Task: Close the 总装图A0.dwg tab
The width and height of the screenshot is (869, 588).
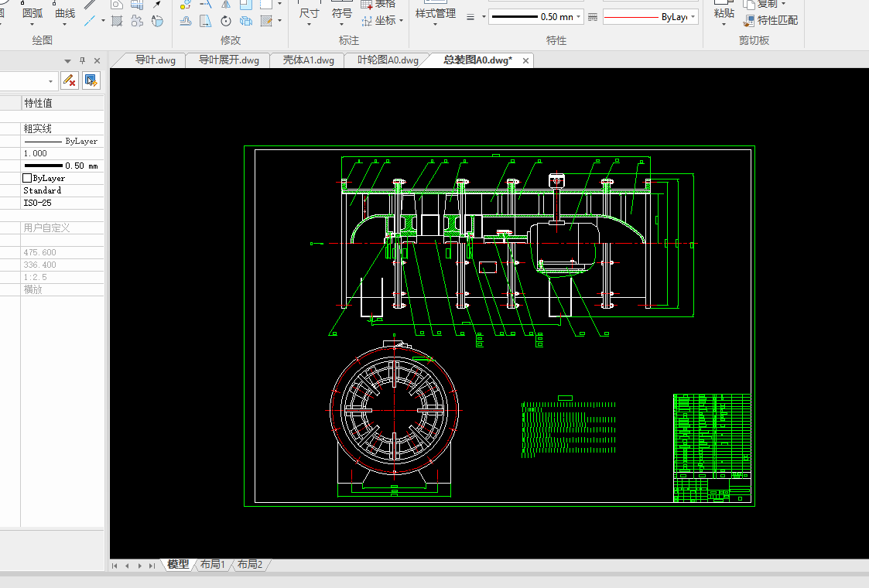Action: (526, 60)
